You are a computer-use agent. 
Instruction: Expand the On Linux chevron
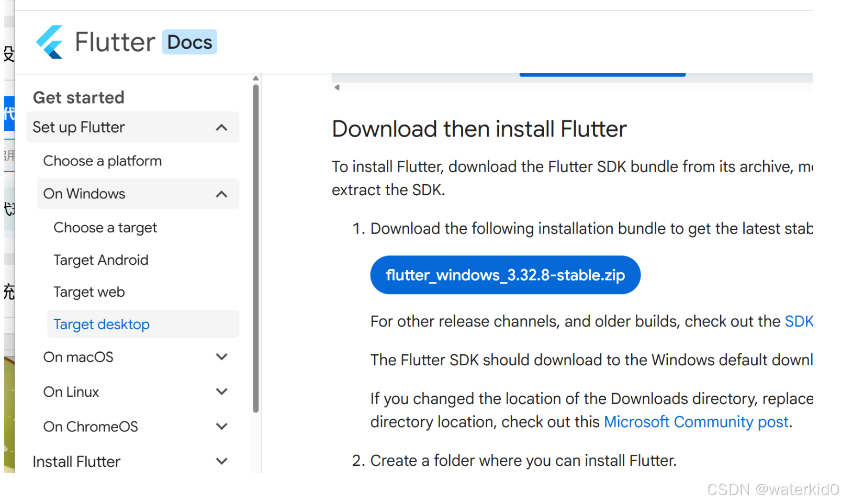(x=221, y=391)
